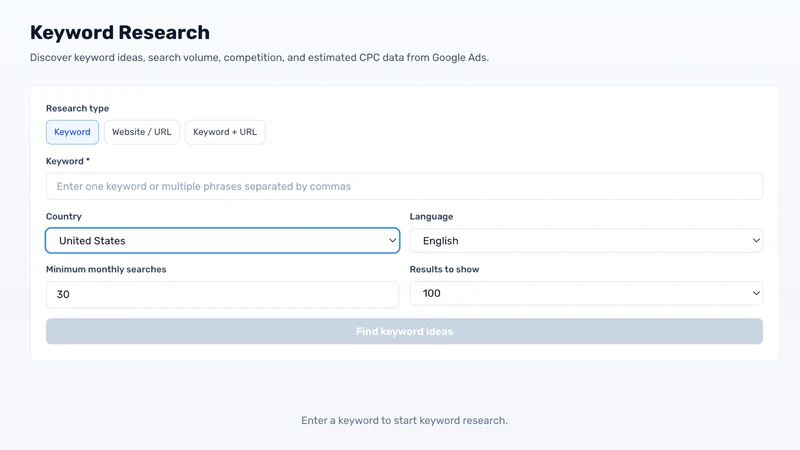Click the Minimum monthly searches label

tap(106, 269)
